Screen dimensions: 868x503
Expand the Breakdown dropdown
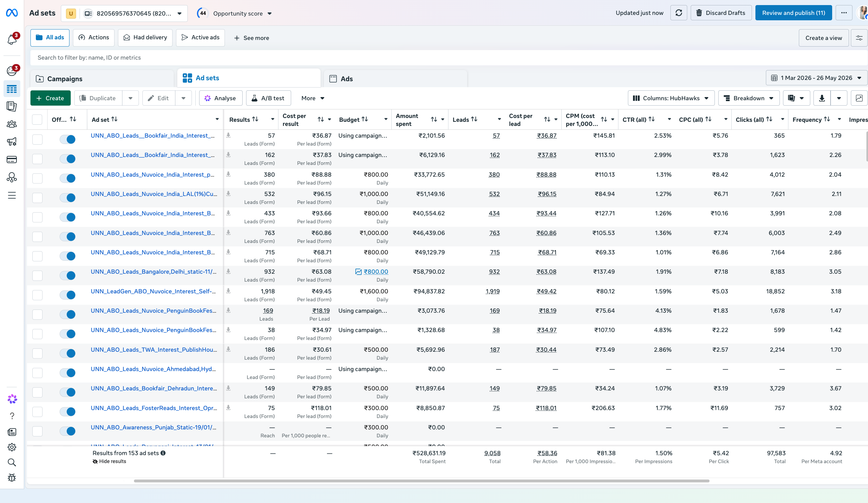pos(748,98)
